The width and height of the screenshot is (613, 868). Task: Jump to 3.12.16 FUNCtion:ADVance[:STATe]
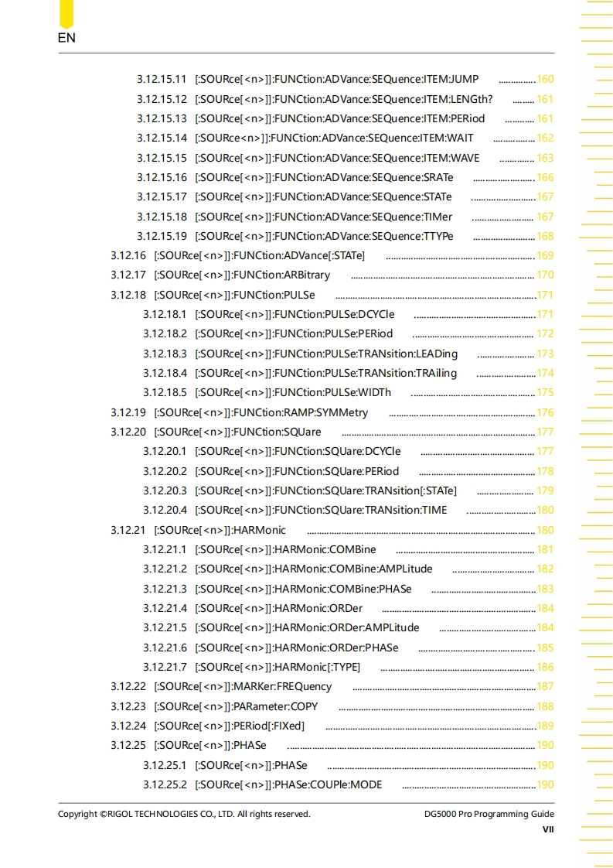(x=259, y=255)
